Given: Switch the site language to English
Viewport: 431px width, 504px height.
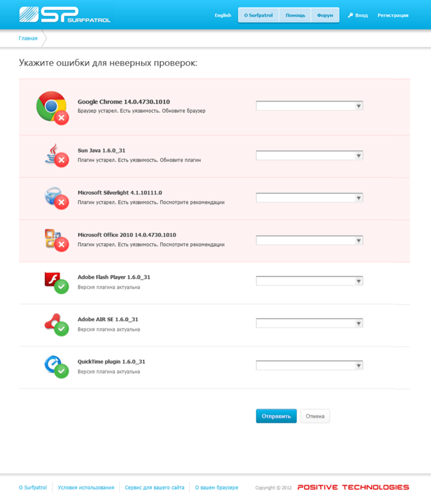Looking at the screenshot, I should [222, 14].
